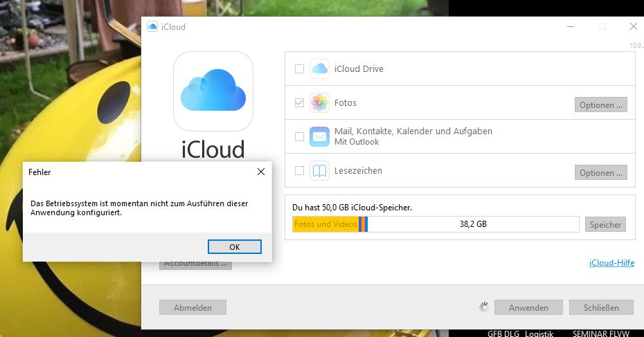Image resolution: width=644 pixels, height=337 pixels.
Task: Click the 'iCloud Drive' label text
Action: pyautogui.click(x=359, y=69)
